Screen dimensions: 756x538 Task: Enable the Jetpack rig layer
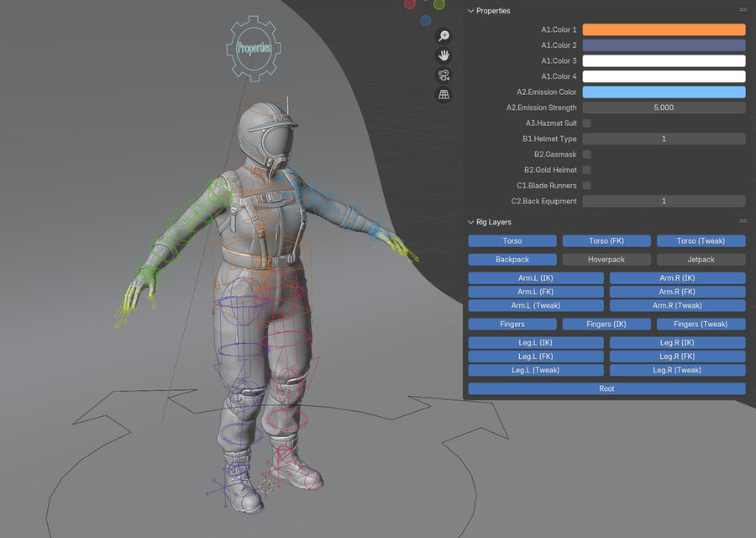pyautogui.click(x=701, y=259)
